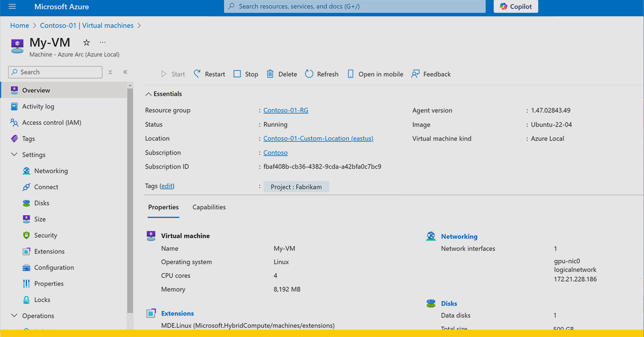Clear the sidebar search with the X icon
The height and width of the screenshot is (337, 644).
[x=110, y=72]
